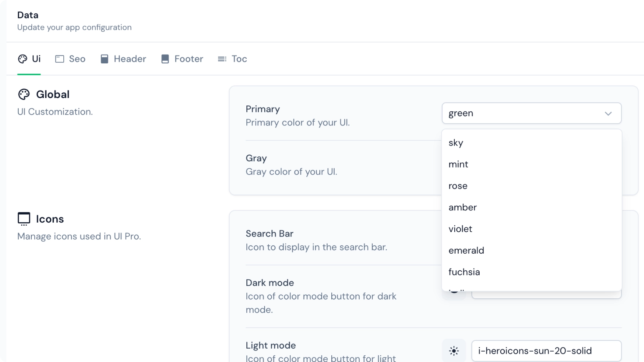Select the violet option
644x362 pixels.
(461, 229)
